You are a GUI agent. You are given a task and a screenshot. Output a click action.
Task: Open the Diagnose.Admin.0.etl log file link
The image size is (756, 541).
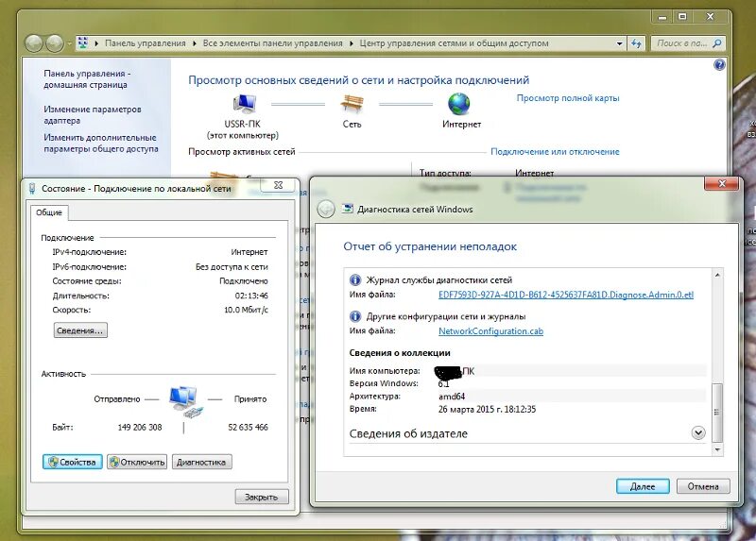pyautogui.click(x=565, y=295)
